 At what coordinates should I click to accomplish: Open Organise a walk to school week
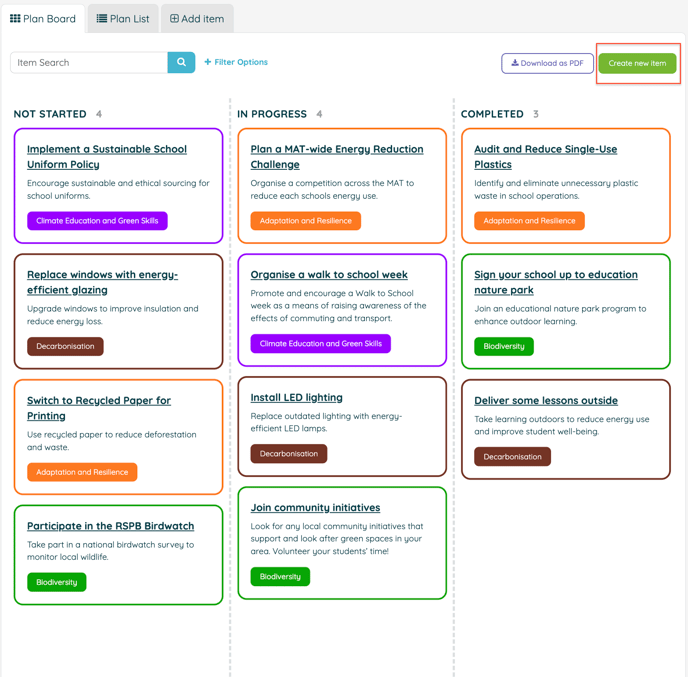click(x=329, y=275)
